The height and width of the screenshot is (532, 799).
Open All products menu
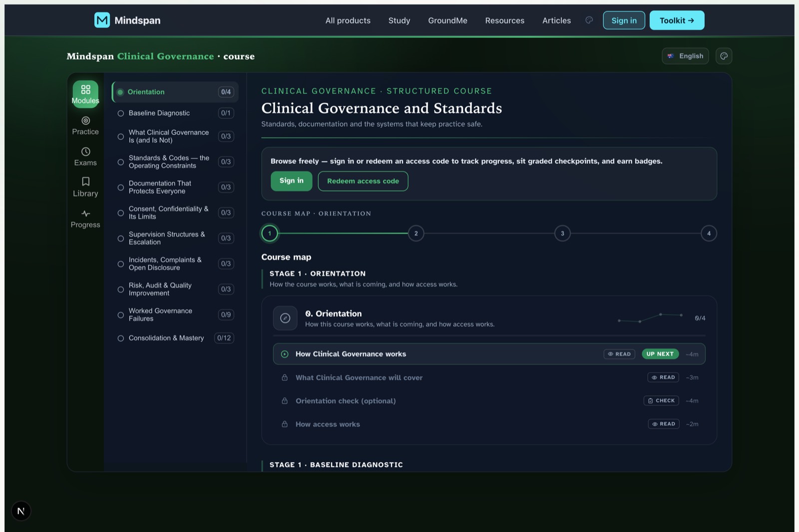348,20
